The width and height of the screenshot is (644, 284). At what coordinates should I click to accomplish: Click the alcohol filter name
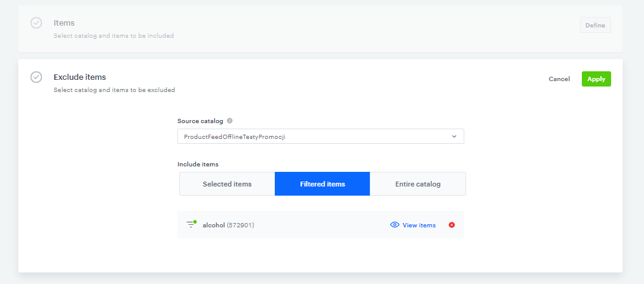coord(213,225)
